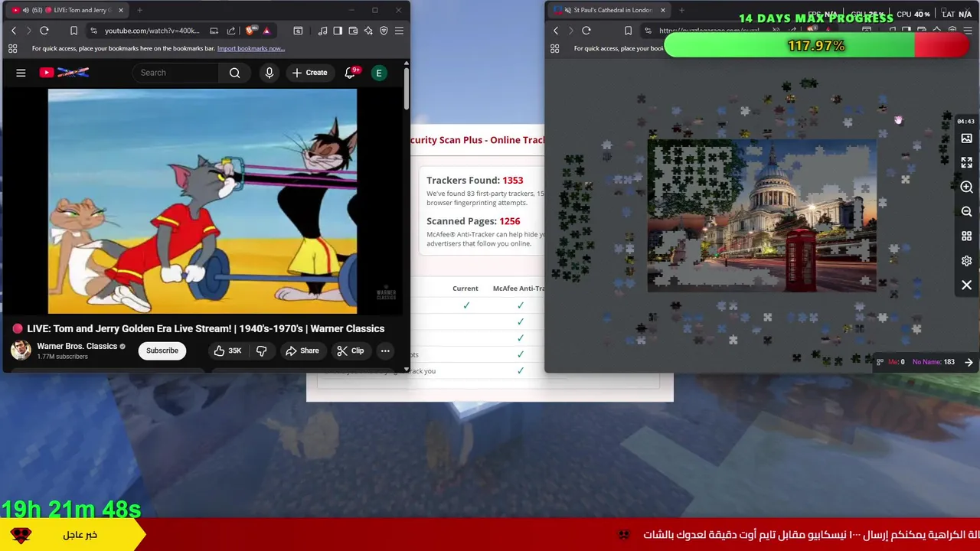The width and height of the screenshot is (980, 551).
Task: Open Brave Shields lion icon
Action: 250,31
